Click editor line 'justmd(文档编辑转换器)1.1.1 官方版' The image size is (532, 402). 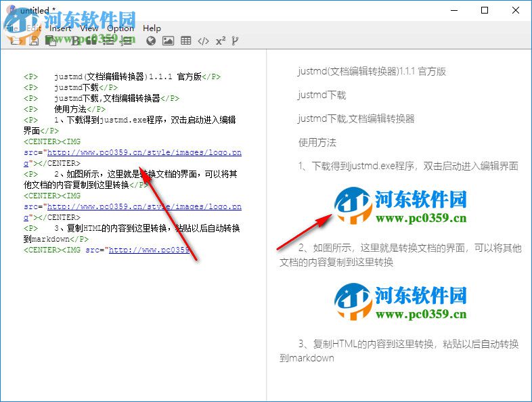click(x=122, y=76)
